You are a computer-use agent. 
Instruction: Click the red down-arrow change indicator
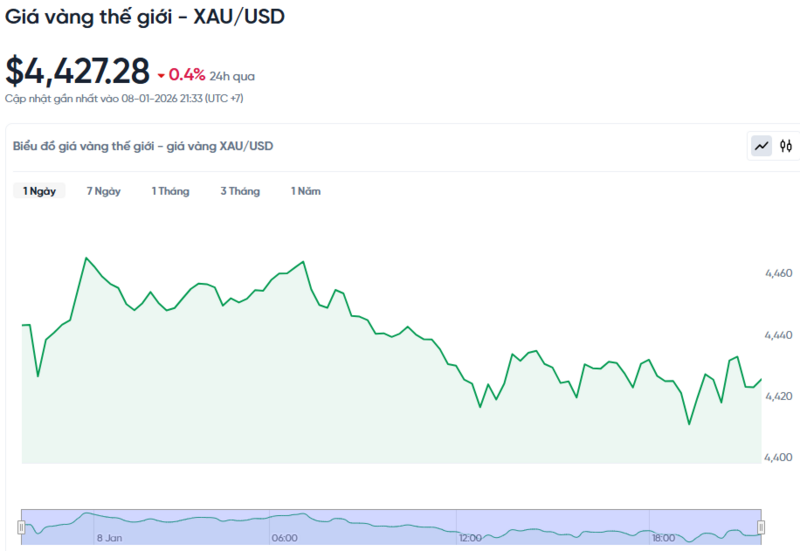(160, 75)
